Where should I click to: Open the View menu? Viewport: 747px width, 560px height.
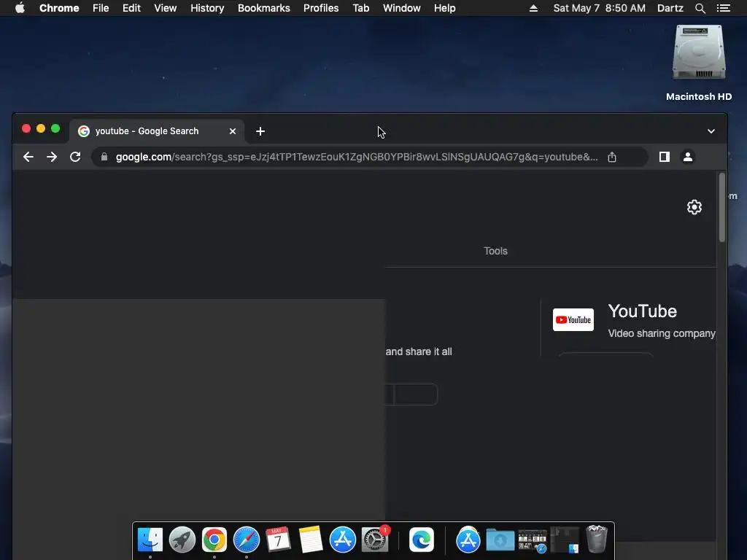pyautogui.click(x=166, y=8)
